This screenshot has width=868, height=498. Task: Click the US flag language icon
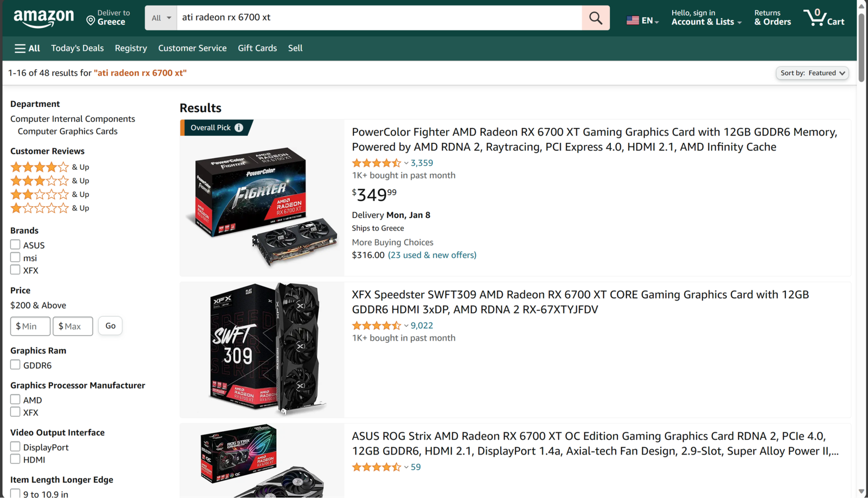pyautogui.click(x=633, y=21)
